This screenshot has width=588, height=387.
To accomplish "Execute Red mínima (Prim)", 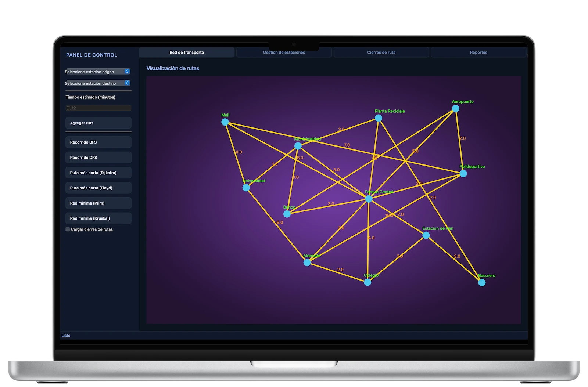I will (98, 203).
